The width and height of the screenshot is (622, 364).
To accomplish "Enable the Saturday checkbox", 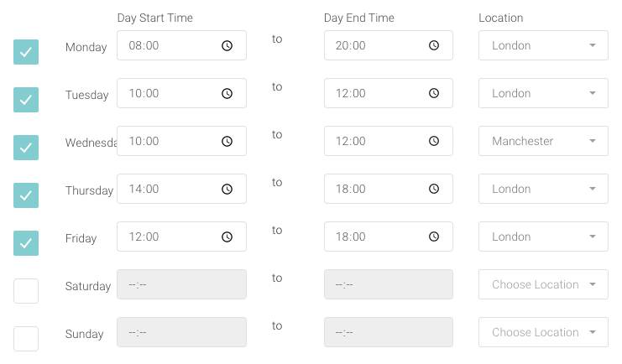I will click(26, 291).
